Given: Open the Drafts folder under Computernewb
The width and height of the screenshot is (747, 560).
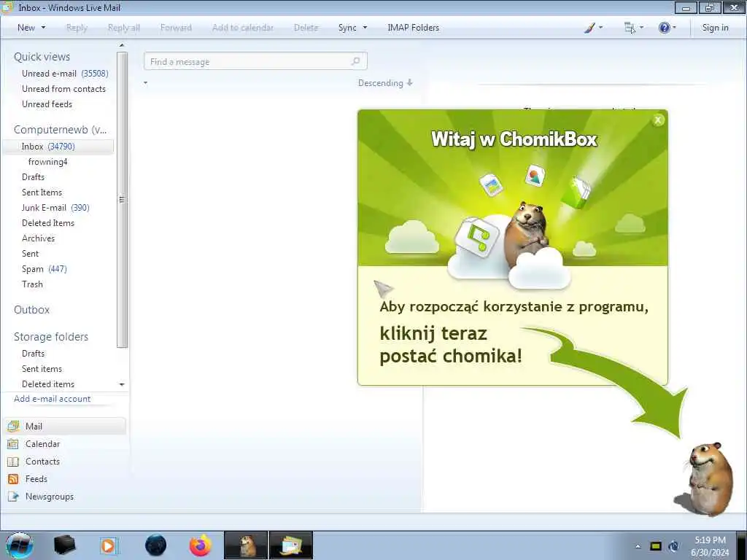Looking at the screenshot, I should (x=33, y=177).
